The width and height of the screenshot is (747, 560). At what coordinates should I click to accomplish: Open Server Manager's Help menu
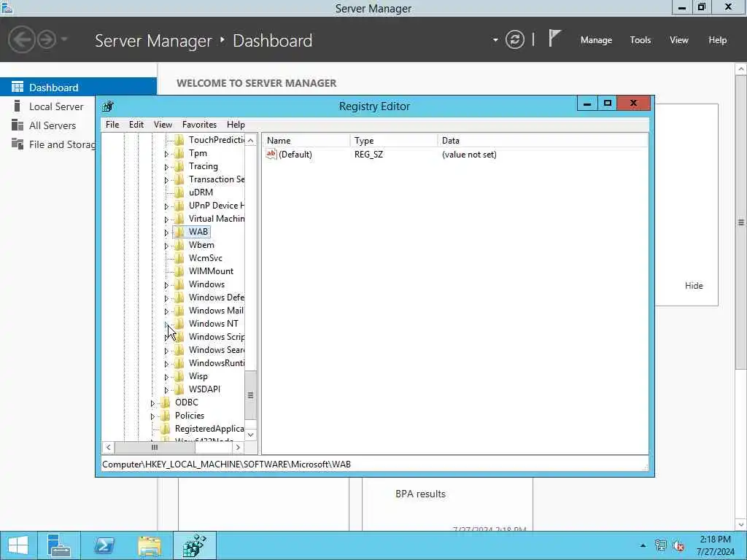pos(718,40)
